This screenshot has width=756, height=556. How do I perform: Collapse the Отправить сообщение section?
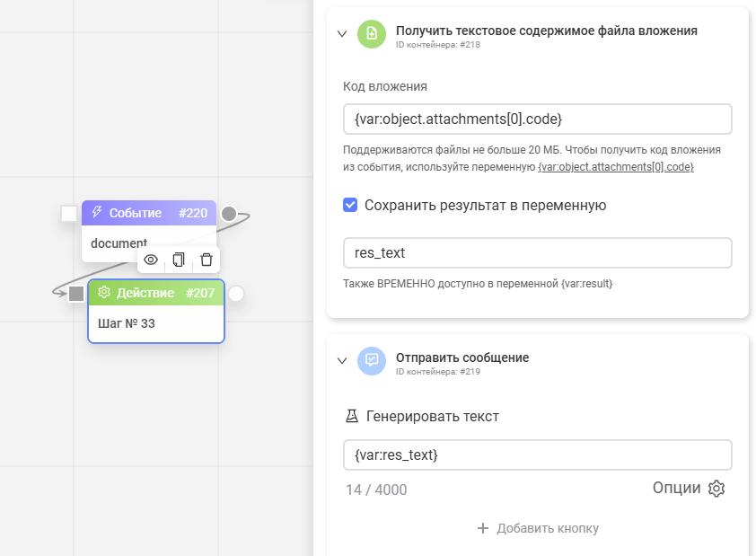tap(342, 361)
